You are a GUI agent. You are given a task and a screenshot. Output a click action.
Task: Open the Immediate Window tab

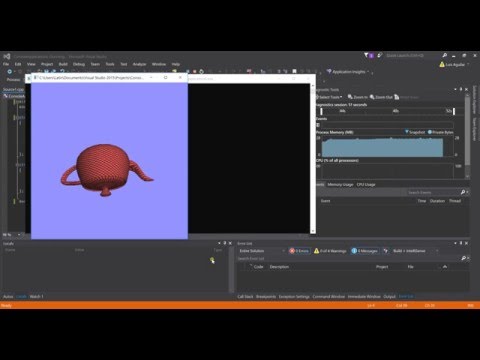pos(364,296)
